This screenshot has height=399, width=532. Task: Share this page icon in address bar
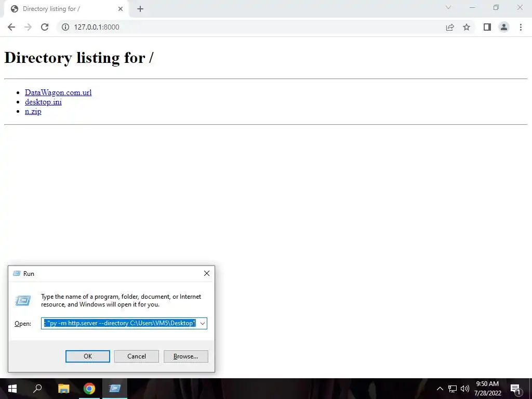(x=450, y=27)
